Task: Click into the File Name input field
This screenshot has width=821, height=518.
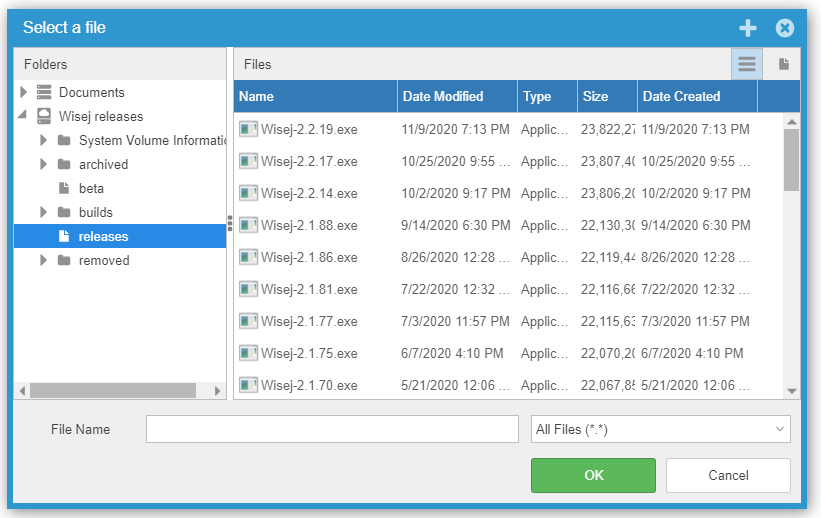Action: click(332, 429)
